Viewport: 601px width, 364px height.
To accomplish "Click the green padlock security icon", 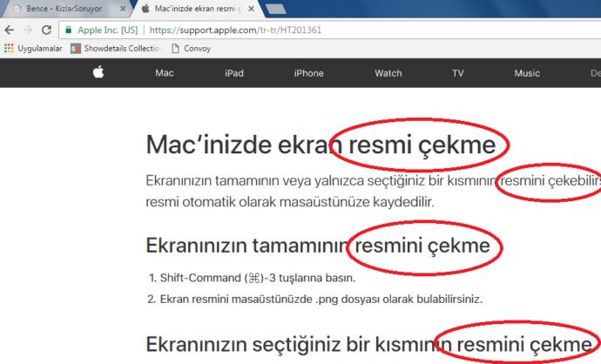I will [x=68, y=30].
